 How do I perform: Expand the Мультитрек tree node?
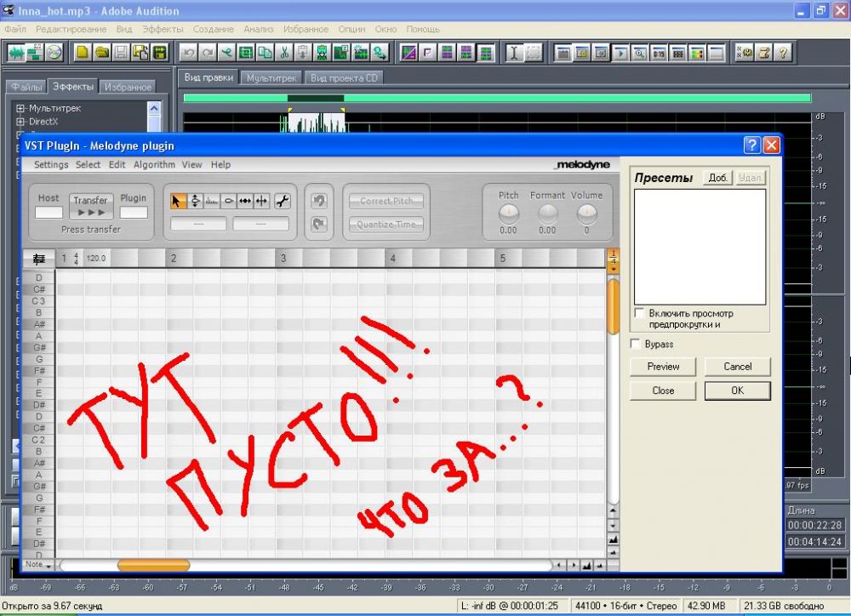20,108
